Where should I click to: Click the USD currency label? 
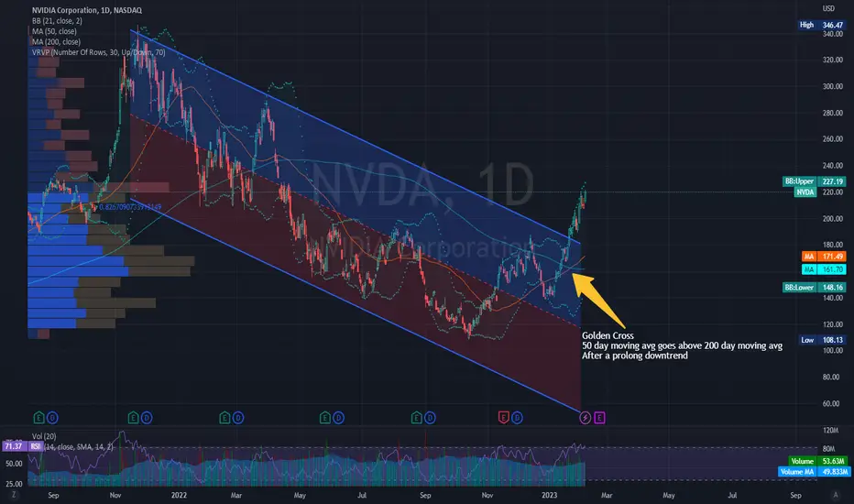[828, 8]
